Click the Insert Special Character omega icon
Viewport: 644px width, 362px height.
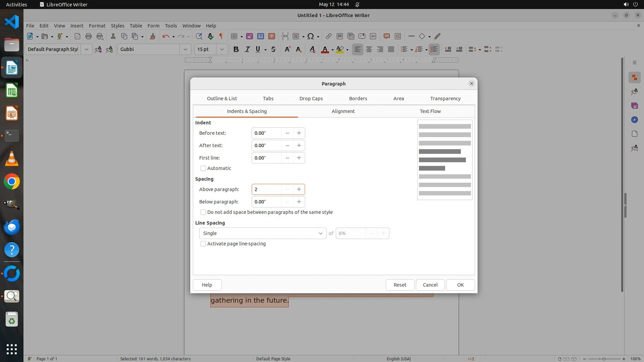coord(311,36)
